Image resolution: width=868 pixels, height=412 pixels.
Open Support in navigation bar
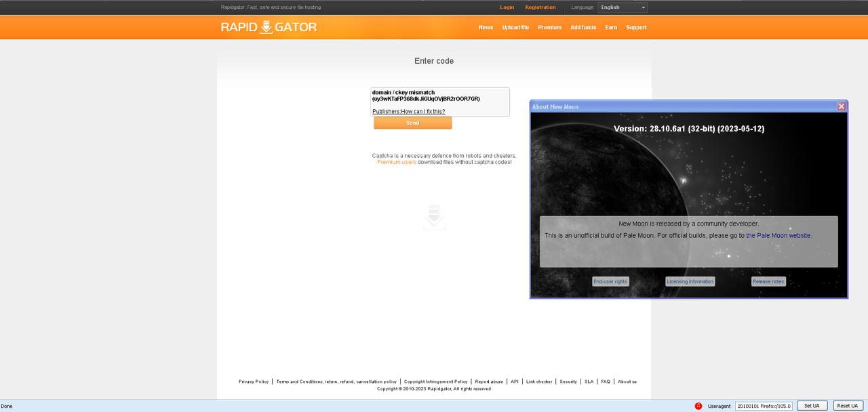pyautogui.click(x=636, y=28)
